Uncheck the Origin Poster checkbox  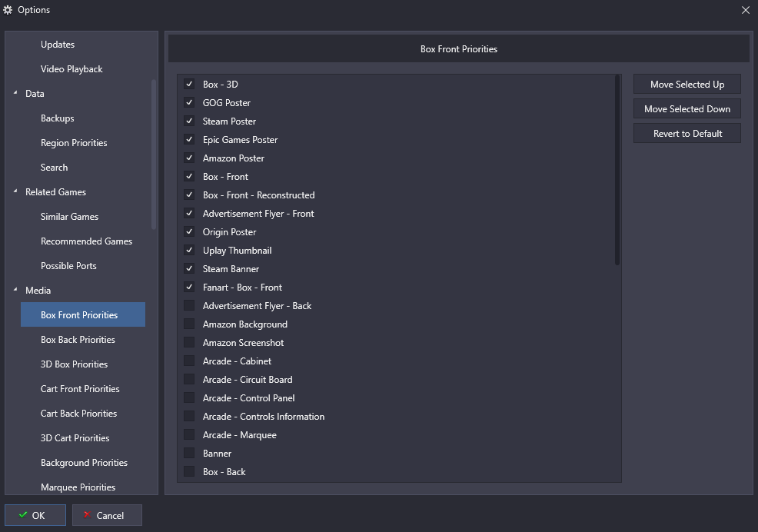189,231
